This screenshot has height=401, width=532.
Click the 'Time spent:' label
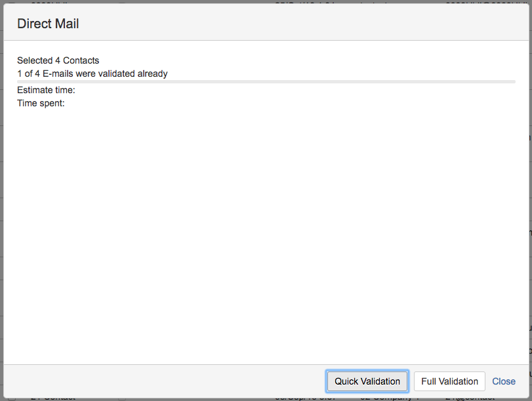pos(41,103)
